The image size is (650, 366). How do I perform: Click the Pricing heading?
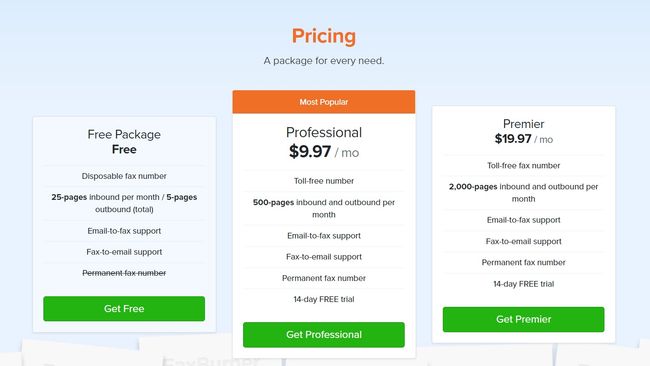pos(324,36)
